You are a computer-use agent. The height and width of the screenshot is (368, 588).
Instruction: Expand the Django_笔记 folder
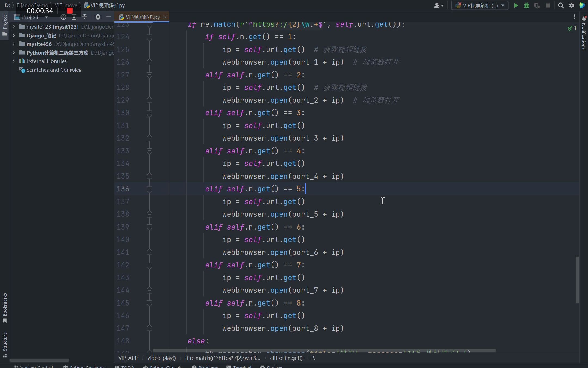click(14, 35)
